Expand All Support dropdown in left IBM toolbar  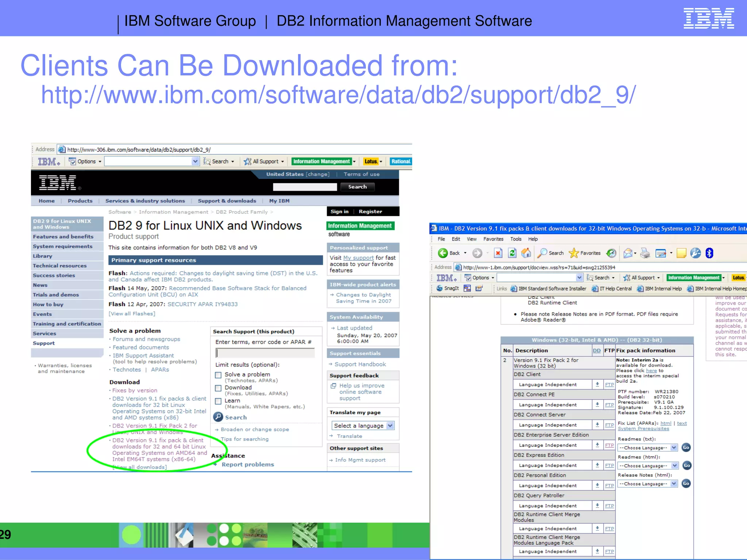click(x=282, y=162)
